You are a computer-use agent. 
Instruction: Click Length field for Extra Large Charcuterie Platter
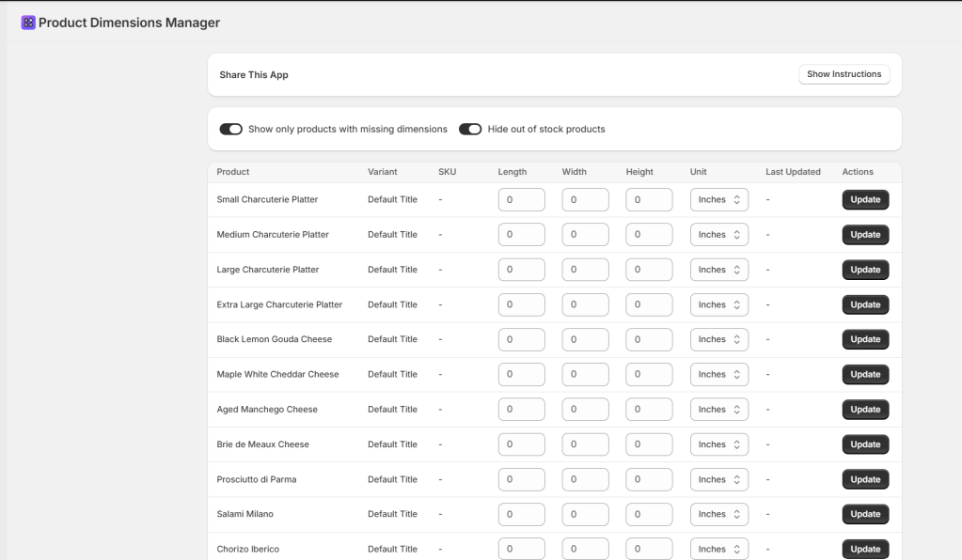(x=521, y=304)
